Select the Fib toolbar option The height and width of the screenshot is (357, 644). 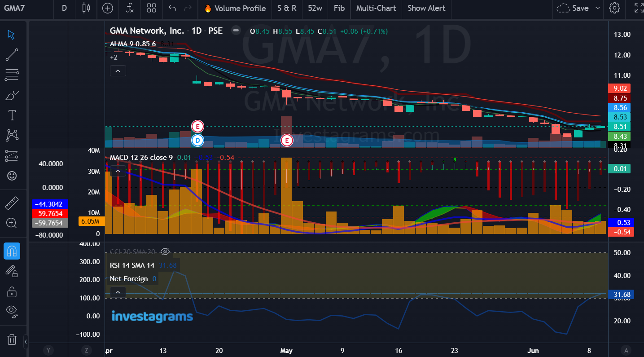(339, 8)
